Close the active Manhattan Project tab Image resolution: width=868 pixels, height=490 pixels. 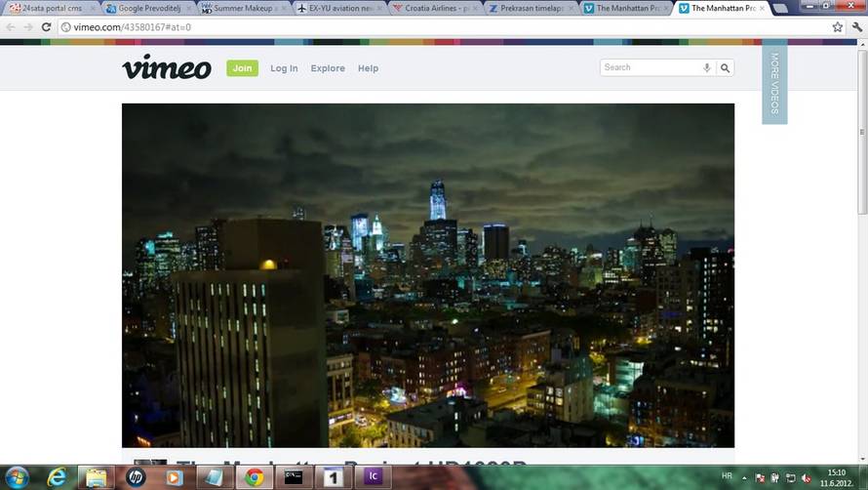pos(763,9)
